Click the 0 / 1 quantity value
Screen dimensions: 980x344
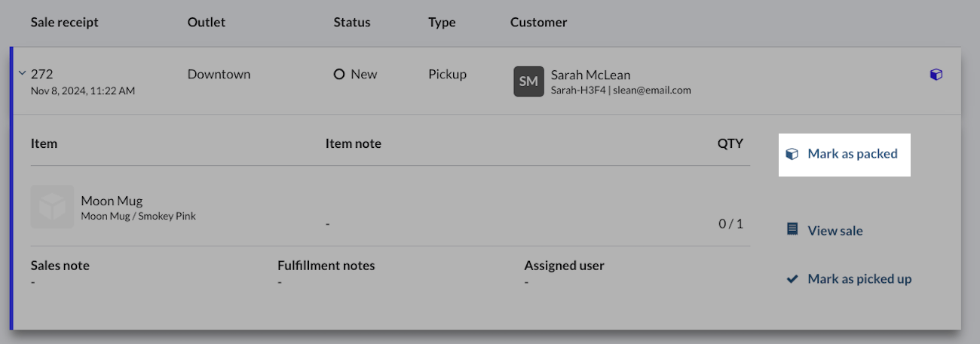click(730, 223)
